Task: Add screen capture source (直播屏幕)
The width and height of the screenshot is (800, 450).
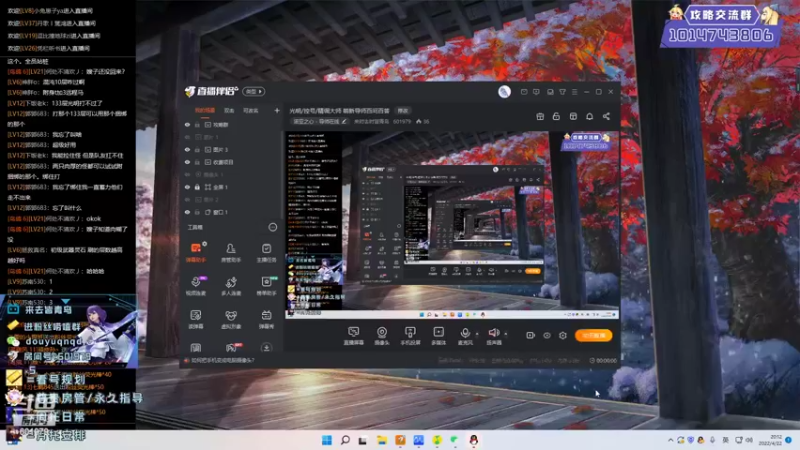Action: coord(353,336)
